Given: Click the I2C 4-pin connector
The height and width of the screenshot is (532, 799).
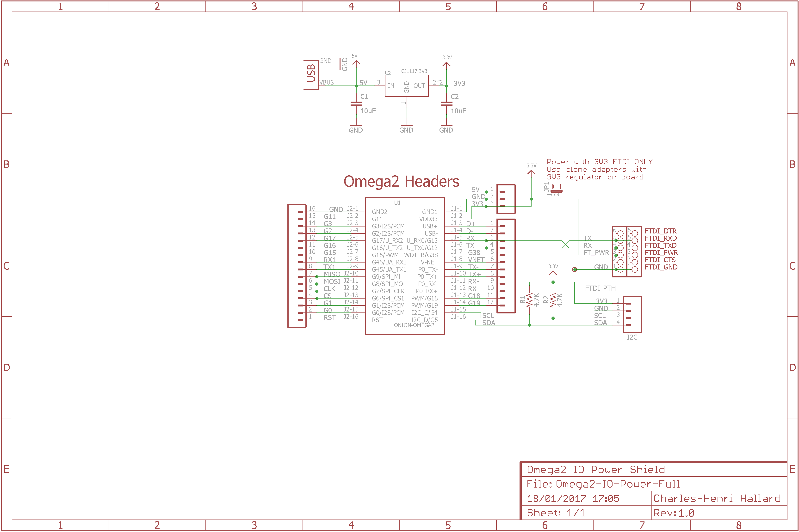Looking at the screenshot, I should 632,314.
